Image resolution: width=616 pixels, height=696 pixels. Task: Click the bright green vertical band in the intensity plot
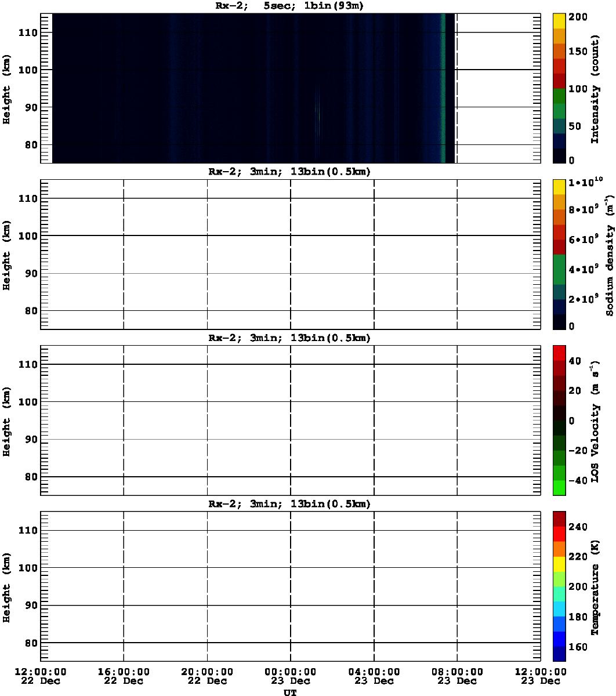point(443,88)
